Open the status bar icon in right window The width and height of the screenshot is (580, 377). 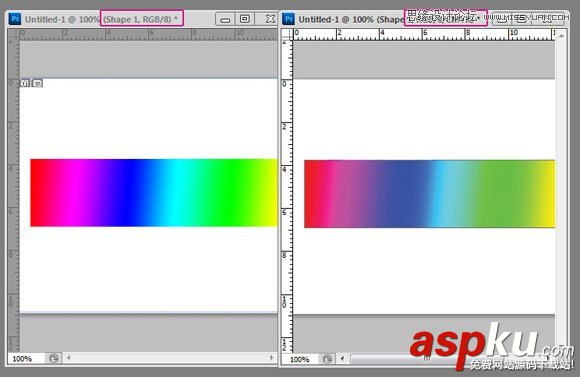point(327,359)
